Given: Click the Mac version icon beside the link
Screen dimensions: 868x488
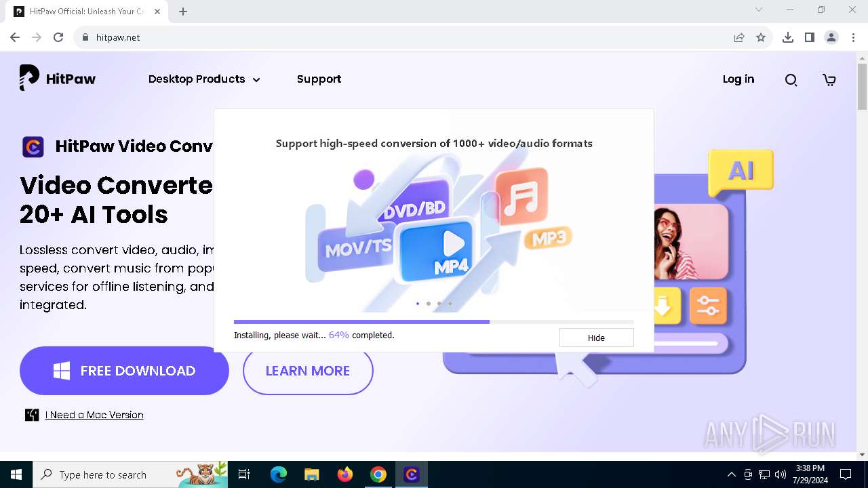Looking at the screenshot, I should click(32, 415).
